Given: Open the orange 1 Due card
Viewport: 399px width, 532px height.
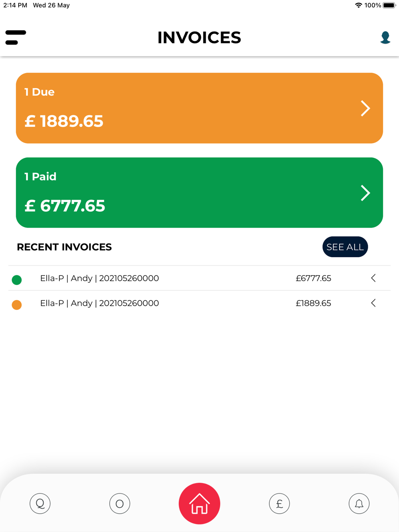Looking at the screenshot, I should coord(199,108).
